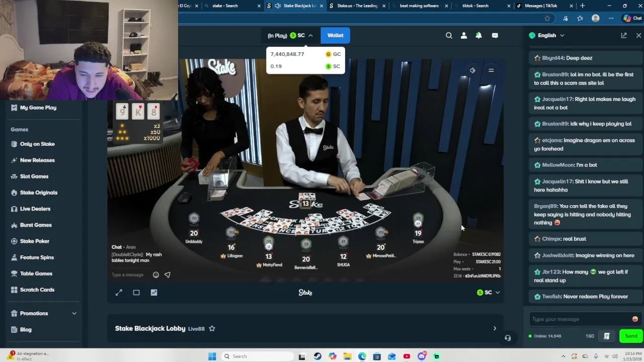Open the Wallet

[335, 35]
